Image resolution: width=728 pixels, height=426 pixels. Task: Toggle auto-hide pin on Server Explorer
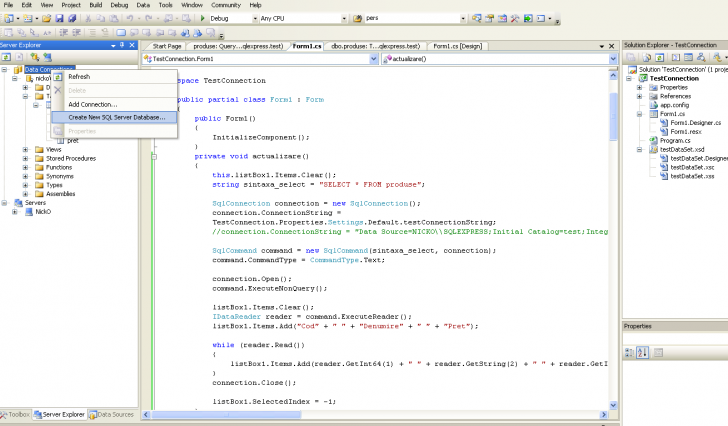point(121,45)
